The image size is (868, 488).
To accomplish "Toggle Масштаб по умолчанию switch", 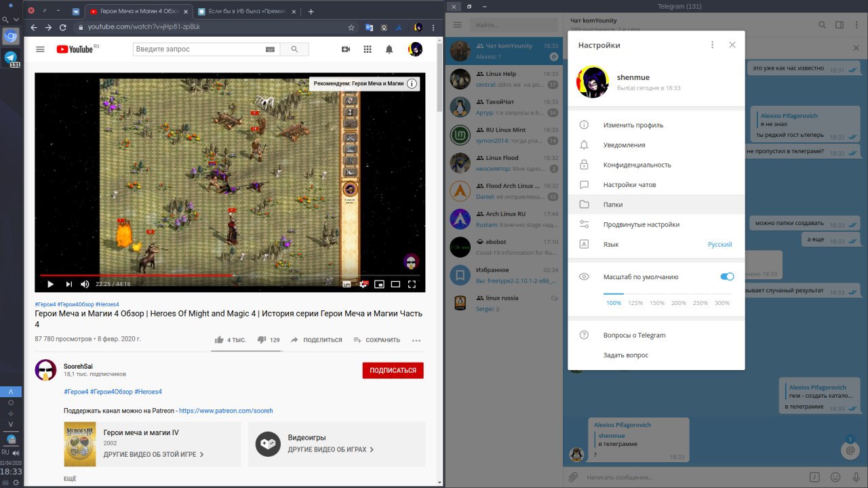I will pyautogui.click(x=727, y=277).
